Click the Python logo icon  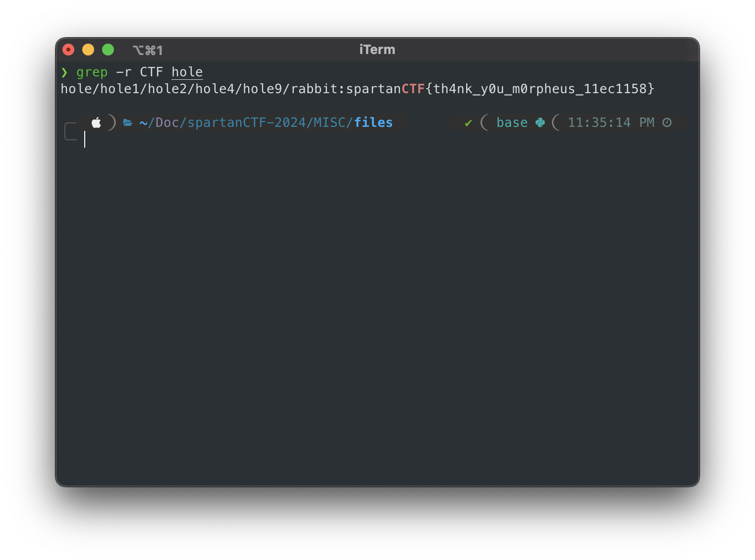point(540,122)
